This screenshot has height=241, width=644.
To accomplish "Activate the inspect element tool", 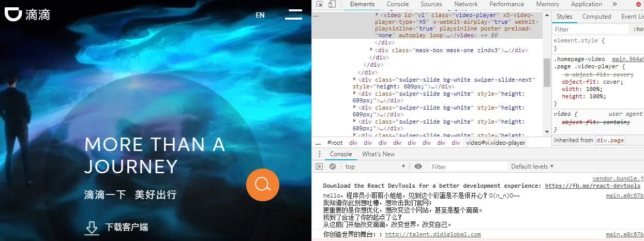I will [320, 4].
